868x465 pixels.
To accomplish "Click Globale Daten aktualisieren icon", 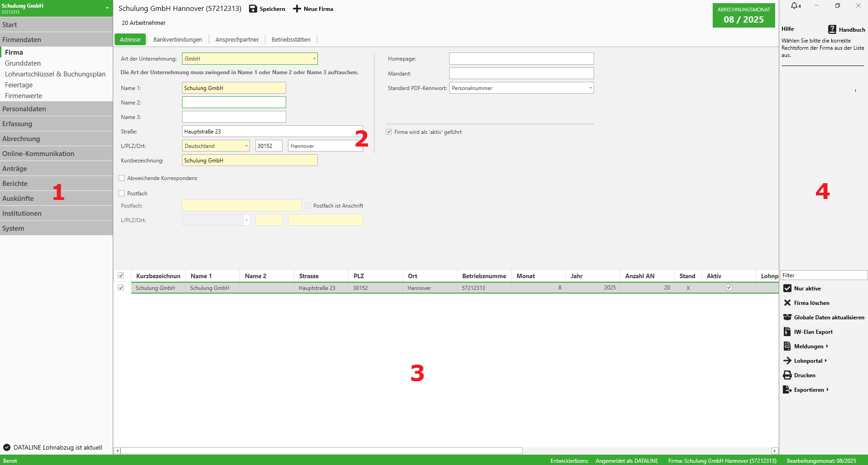I will tap(787, 317).
